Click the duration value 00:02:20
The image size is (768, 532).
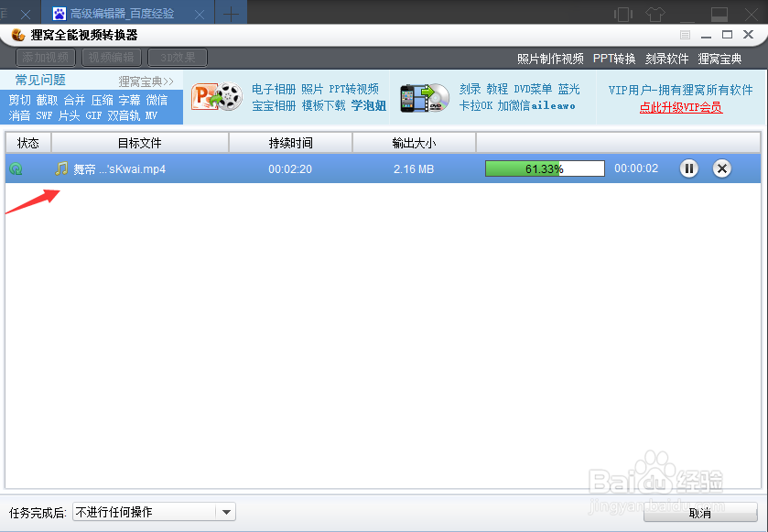pyautogui.click(x=290, y=169)
